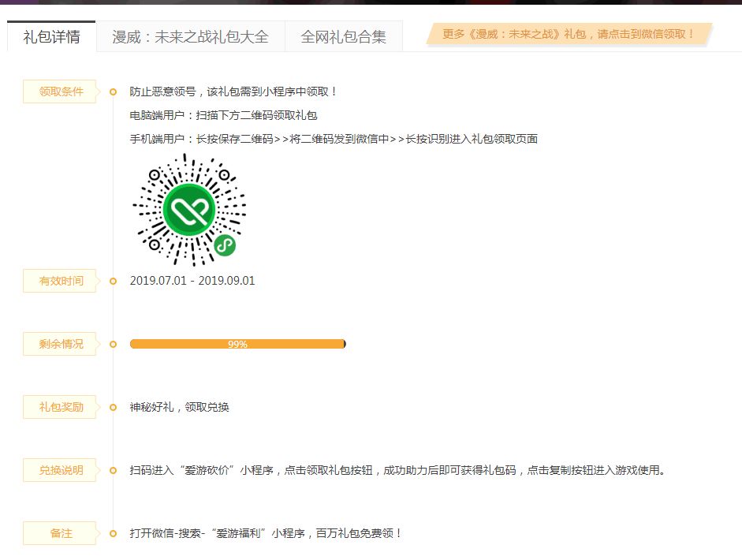Click the 备注 label tag
This screenshot has width=742, height=560.
(x=61, y=533)
